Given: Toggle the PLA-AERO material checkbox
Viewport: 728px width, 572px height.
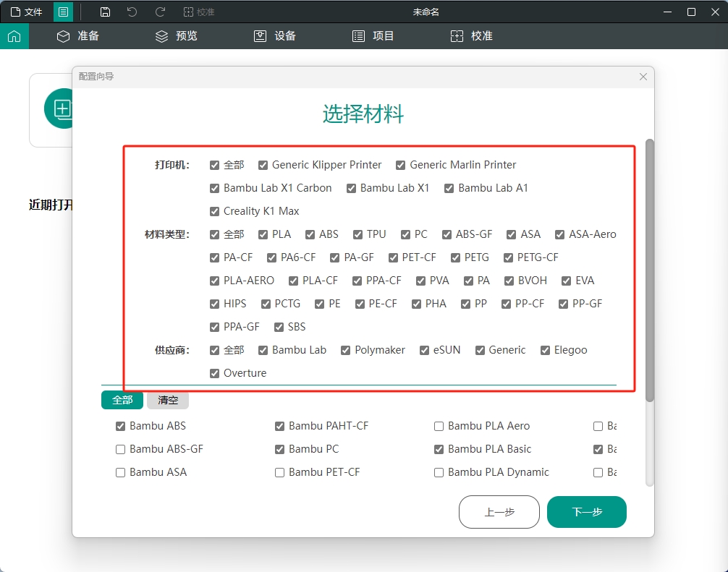Looking at the screenshot, I should coord(214,281).
